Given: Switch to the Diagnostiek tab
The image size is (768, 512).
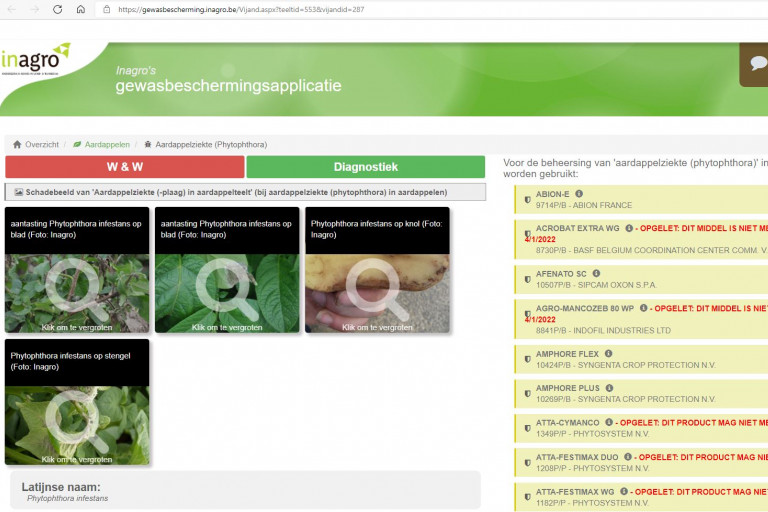Looking at the screenshot, I should pyautogui.click(x=366, y=167).
